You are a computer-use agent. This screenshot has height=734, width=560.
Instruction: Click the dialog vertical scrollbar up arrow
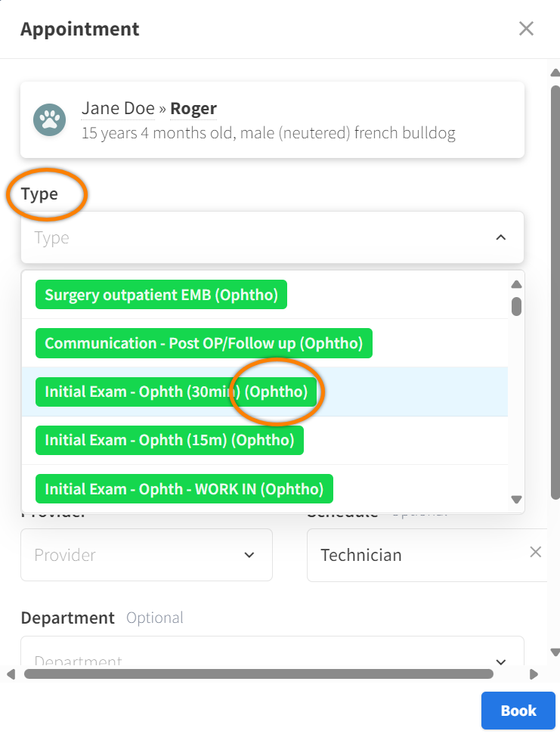[555, 73]
